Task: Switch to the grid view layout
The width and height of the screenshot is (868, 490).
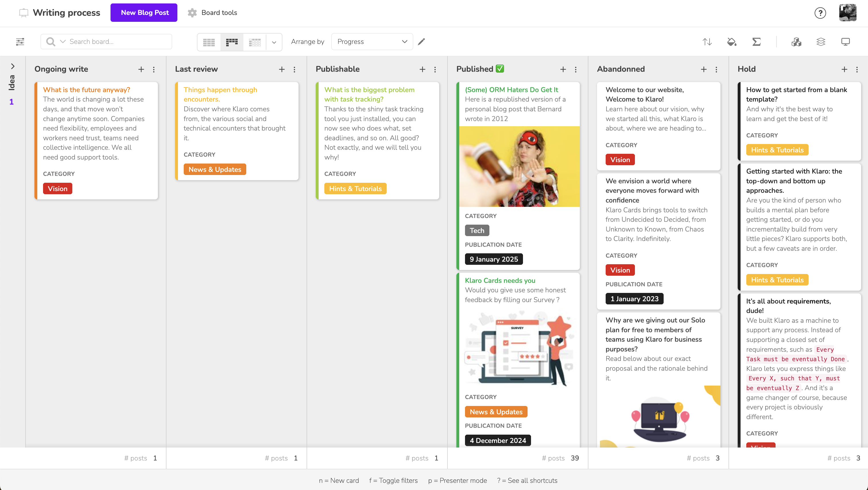Action: pyautogui.click(x=209, y=42)
